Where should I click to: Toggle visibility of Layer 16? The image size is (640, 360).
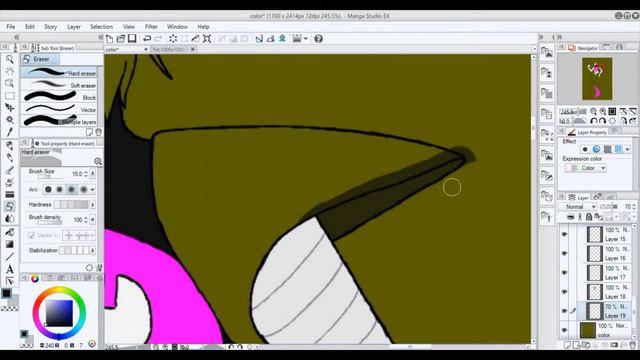[564, 253]
